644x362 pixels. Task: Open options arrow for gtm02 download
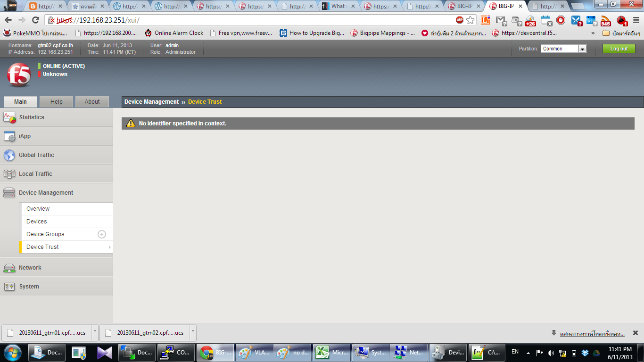[193, 332]
